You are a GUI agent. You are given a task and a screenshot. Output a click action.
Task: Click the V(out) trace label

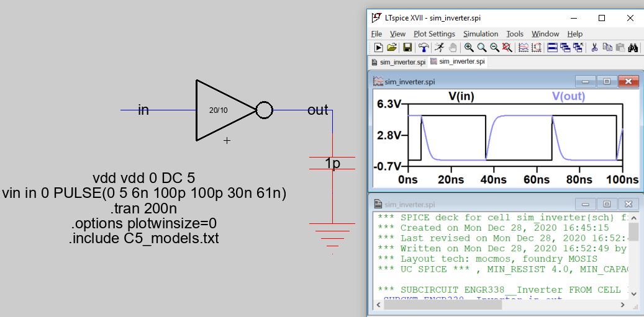pyautogui.click(x=568, y=96)
